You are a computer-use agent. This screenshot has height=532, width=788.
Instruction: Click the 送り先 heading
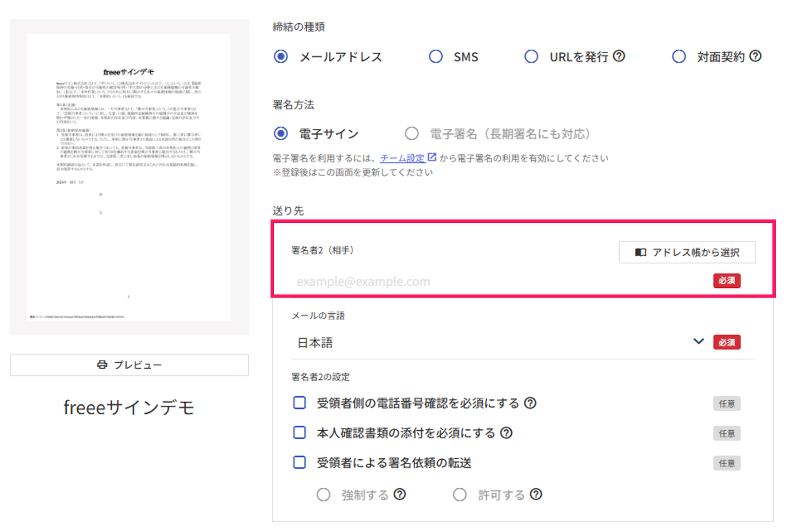point(289,211)
